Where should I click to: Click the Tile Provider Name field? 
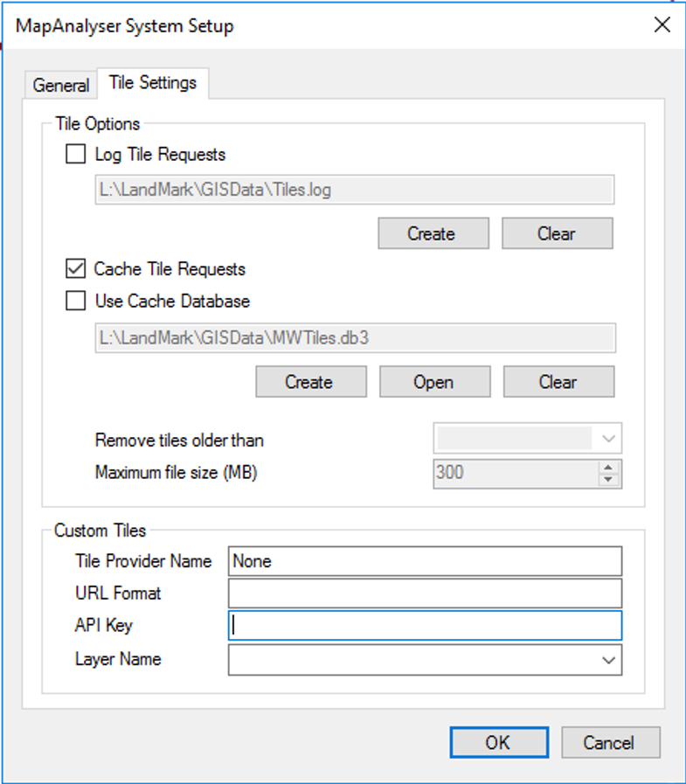pos(425,561)
